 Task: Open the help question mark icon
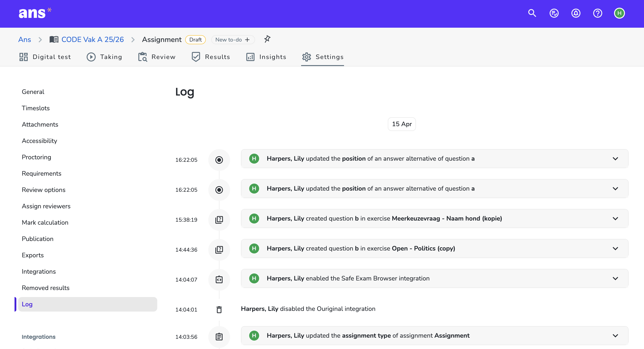coord(597,13)
